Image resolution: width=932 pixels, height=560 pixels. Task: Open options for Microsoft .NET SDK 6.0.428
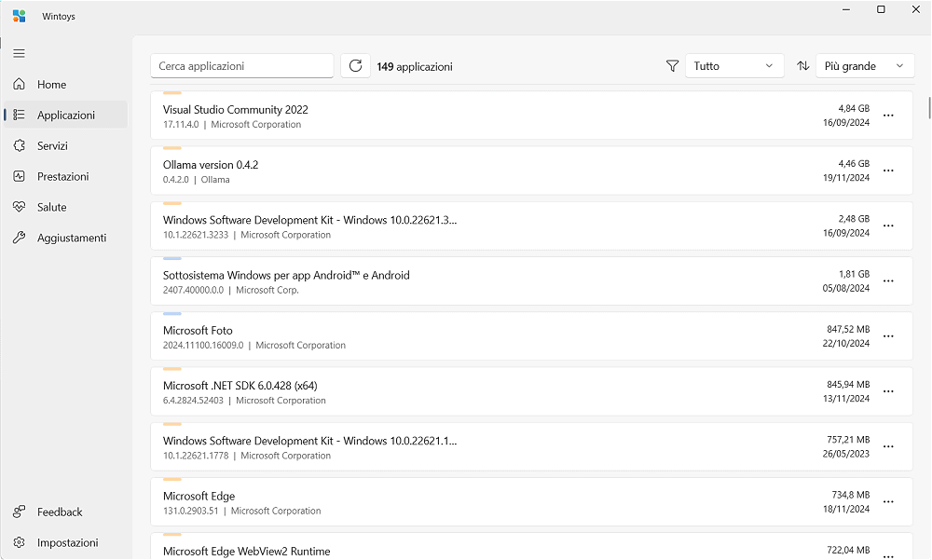[888, 391]
